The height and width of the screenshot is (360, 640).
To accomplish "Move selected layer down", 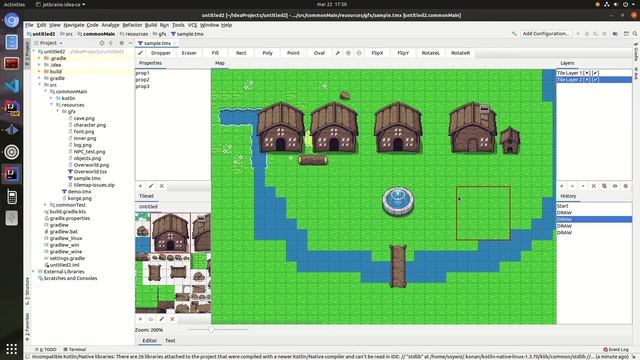I will [x=583, y=186].
